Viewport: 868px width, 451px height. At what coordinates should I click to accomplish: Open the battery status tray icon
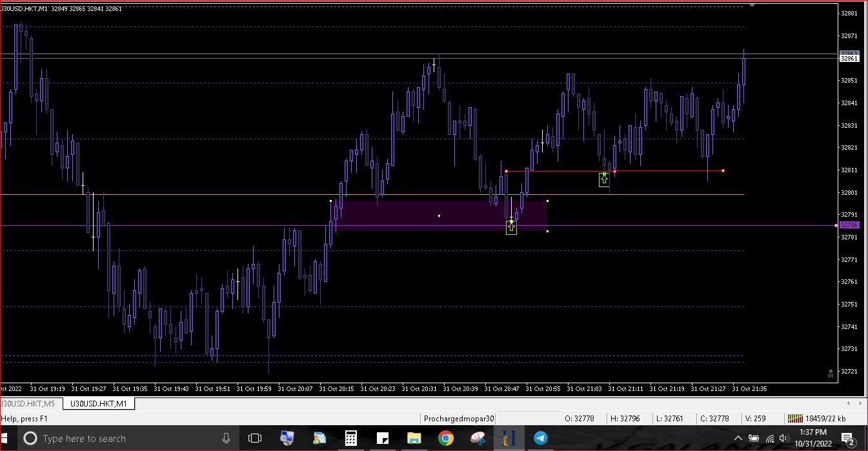click(754, 439)
